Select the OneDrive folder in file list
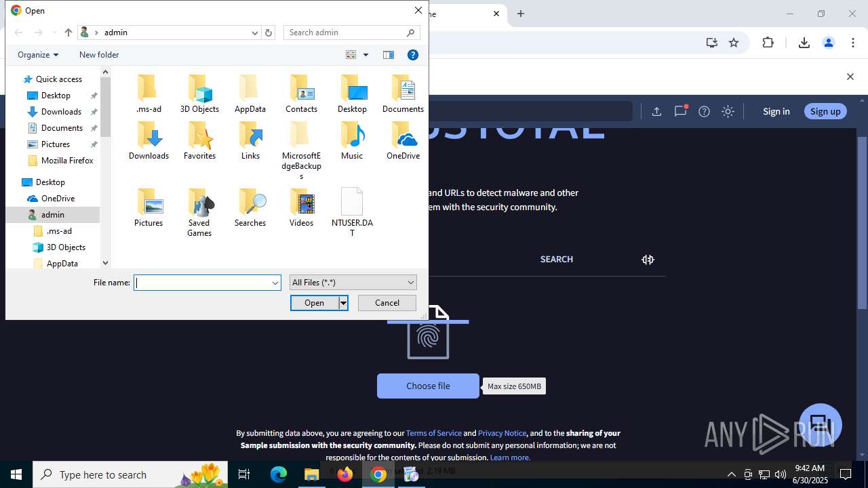868x488 pixels. [403, 141]
